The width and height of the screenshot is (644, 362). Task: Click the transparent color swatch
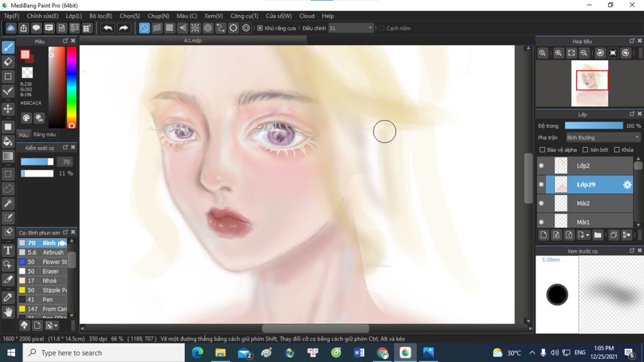coord(27,73)
